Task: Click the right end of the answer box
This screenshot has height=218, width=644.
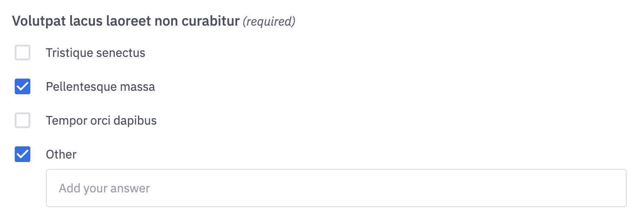Action: click(x=607, y=188)
